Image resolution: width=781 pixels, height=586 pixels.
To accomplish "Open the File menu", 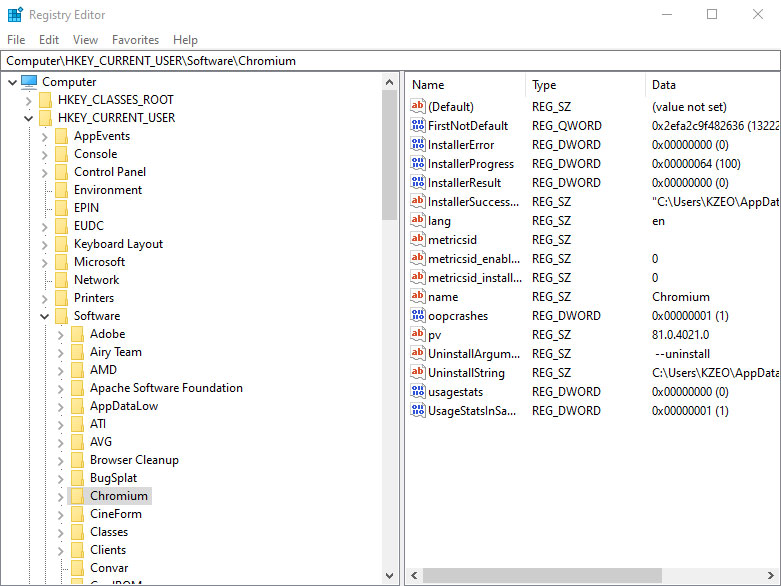I will point(16,40).
